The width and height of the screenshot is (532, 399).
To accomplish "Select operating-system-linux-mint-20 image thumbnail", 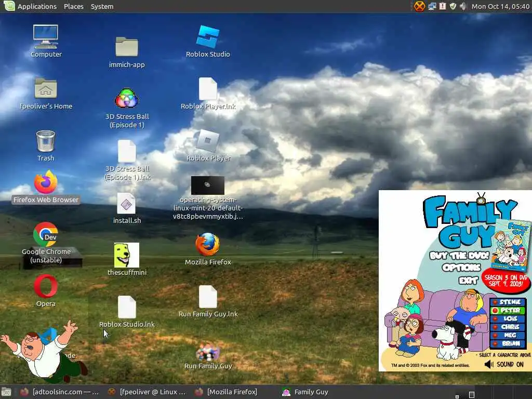I will [208, 185].
